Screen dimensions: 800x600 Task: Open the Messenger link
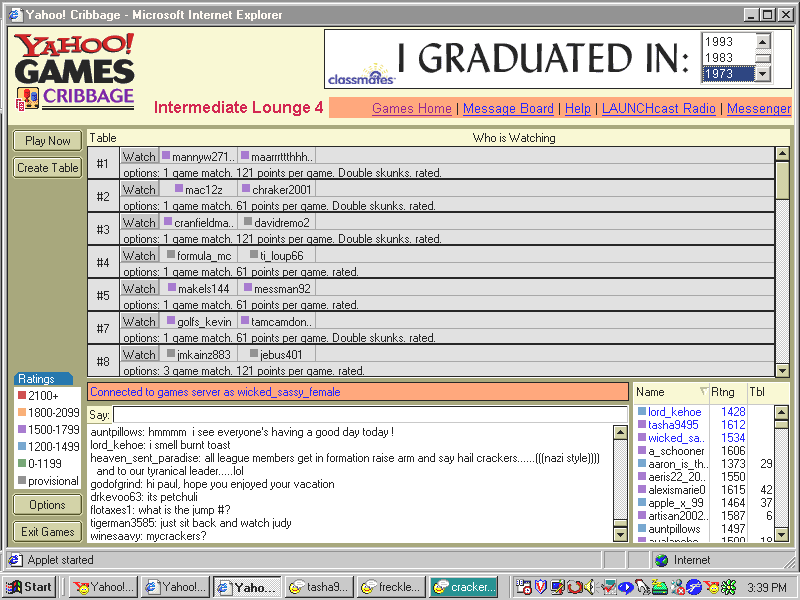759,108
